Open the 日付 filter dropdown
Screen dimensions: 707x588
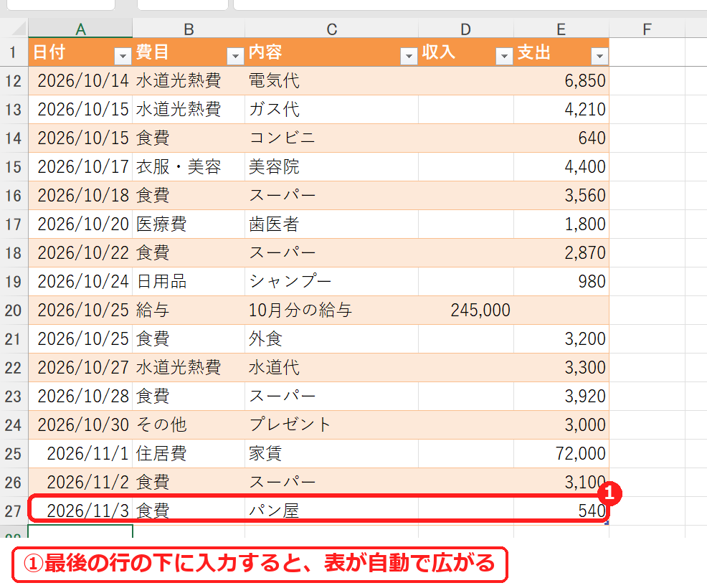click(123, 56)
